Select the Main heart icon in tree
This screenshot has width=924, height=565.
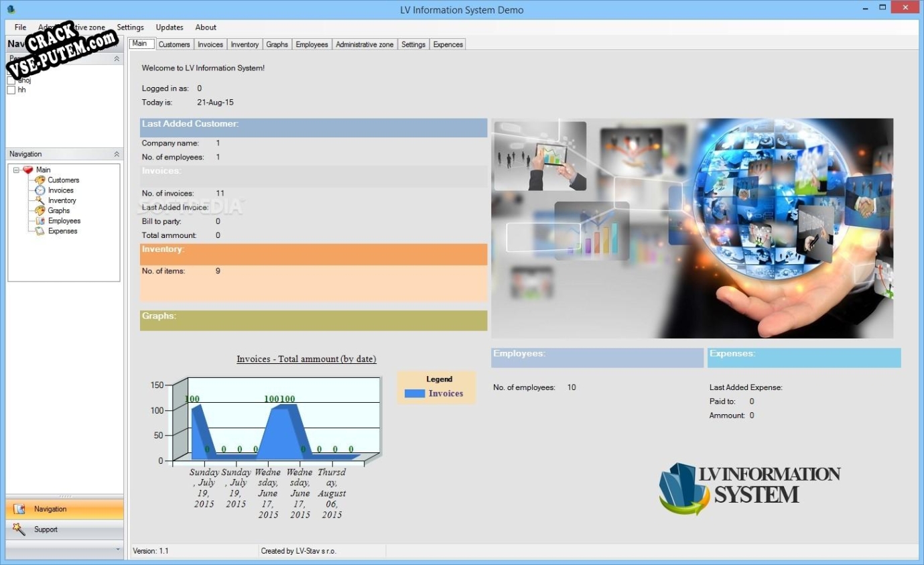(27, 170)
